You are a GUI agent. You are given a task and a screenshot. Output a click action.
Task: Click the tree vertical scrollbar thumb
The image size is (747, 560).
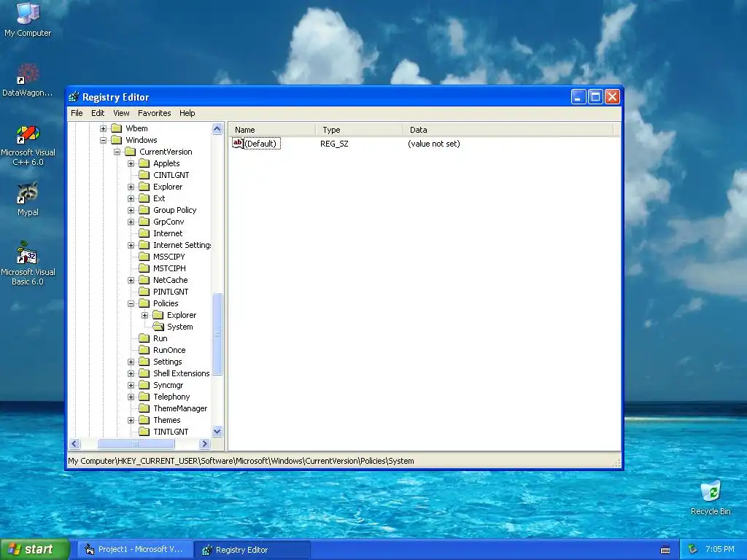pyautogui.click(x=217, y=334)
